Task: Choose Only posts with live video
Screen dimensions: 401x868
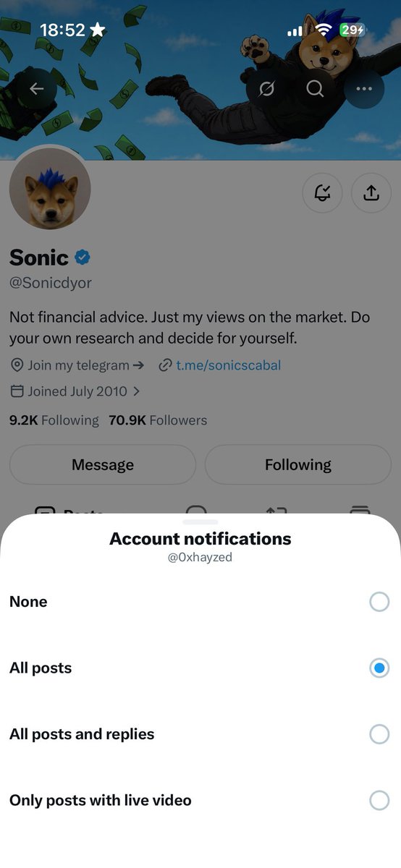Action: (x=200, y=801)
